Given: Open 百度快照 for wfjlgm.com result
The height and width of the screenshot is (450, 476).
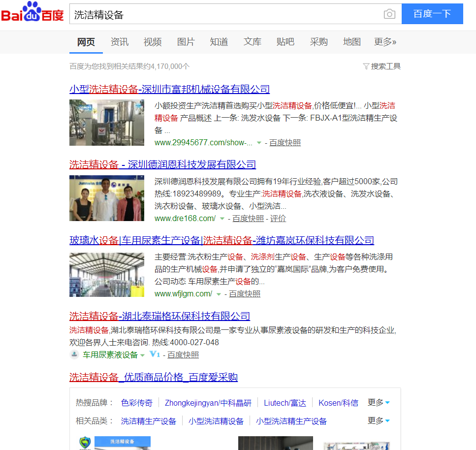Looking at the screenshot, I should click(245, 294).
